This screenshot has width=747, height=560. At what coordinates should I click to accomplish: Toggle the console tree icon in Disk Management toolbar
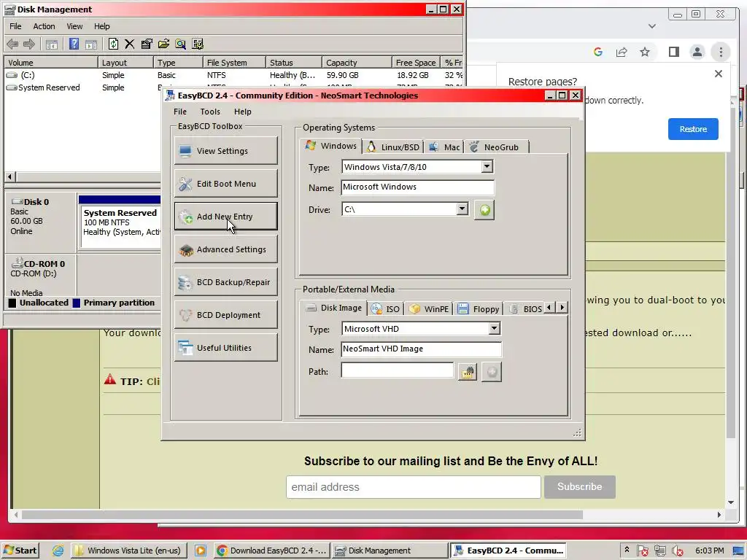(52, 44)
